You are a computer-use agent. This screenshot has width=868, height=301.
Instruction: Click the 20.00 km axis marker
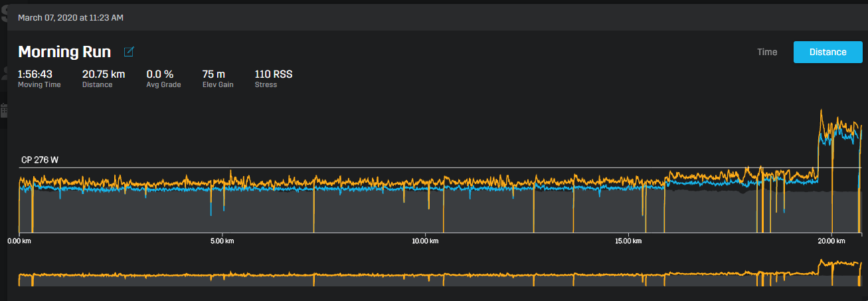click(831, 241)
